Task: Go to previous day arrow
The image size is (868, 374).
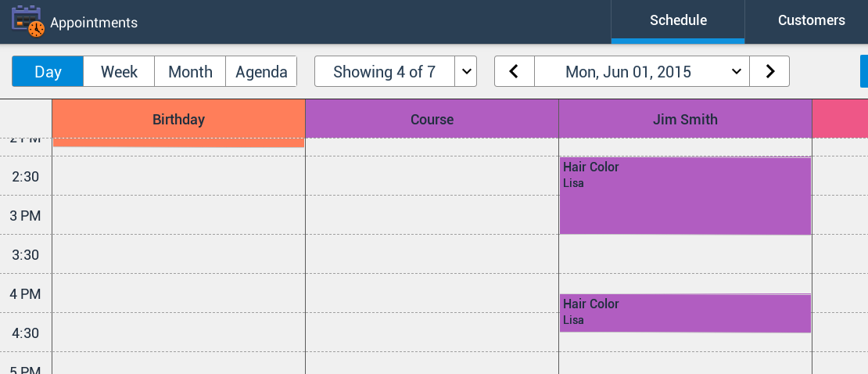Action: tap(515, 71)
